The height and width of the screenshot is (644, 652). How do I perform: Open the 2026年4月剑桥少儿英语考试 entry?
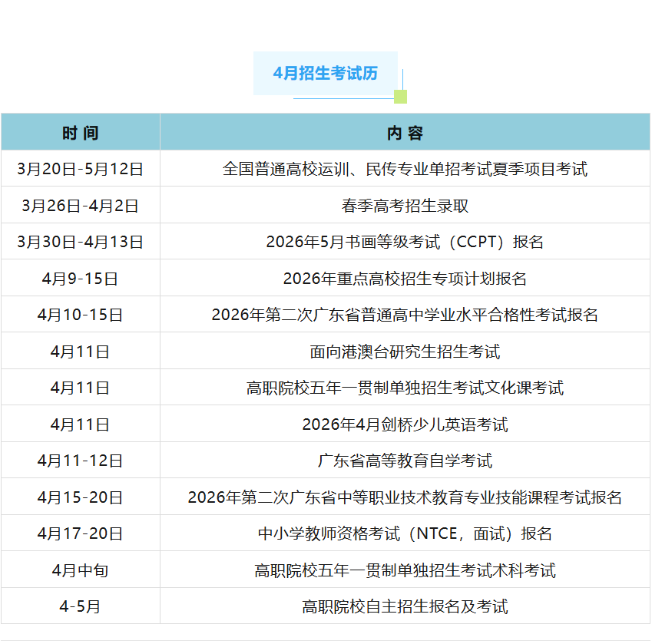pyautogui.click(x=405, y=424)
